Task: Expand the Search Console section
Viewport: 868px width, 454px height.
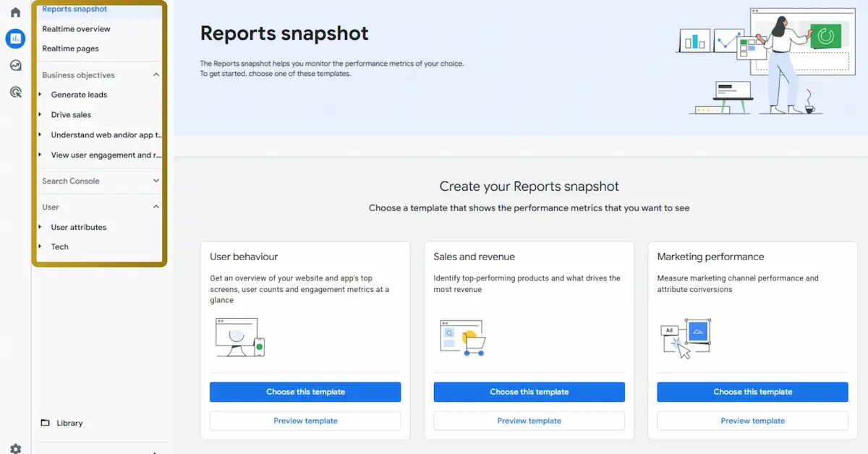Action: (x=156, y=181)
